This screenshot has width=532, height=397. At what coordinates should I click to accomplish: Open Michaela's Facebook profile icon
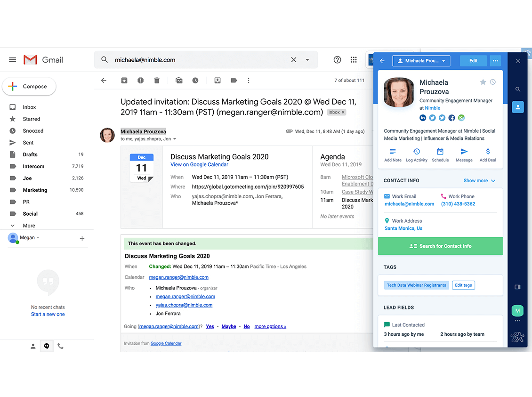click(x=451, y=118)
